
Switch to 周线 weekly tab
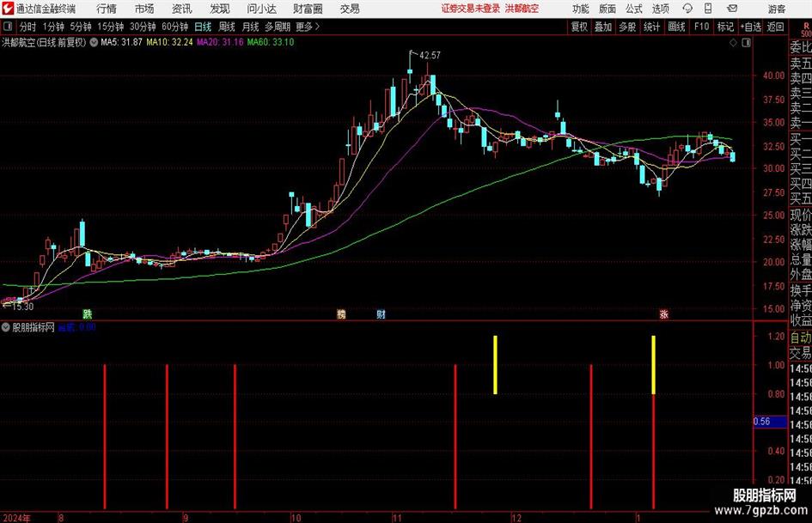pos(227,27)
